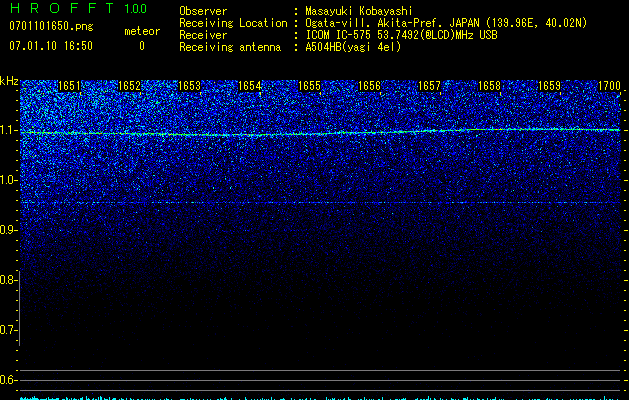This screenshot has width=629, height=400.
Task: Select the name Masayuki Kobayashi
Action: tap(359, 11)
